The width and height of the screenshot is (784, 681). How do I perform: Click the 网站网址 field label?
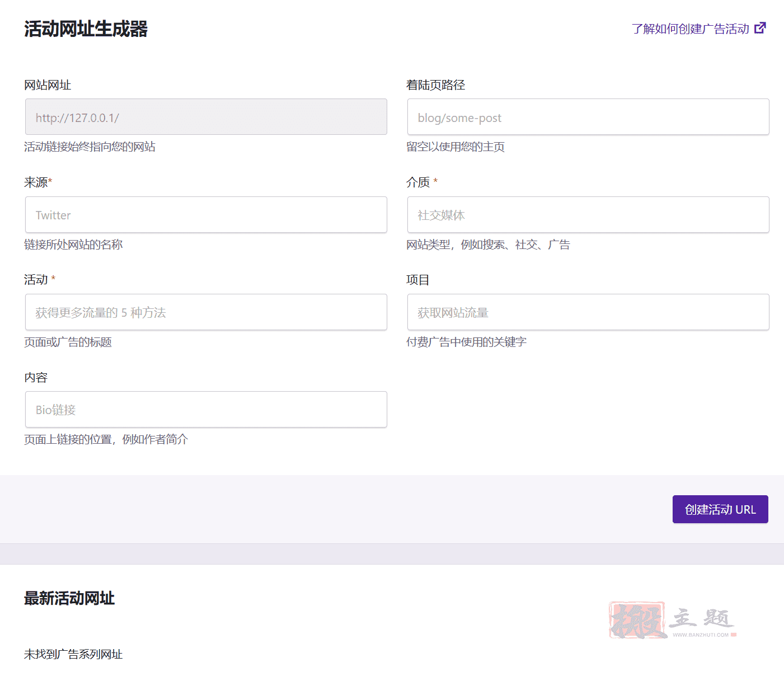pos(48,85)
